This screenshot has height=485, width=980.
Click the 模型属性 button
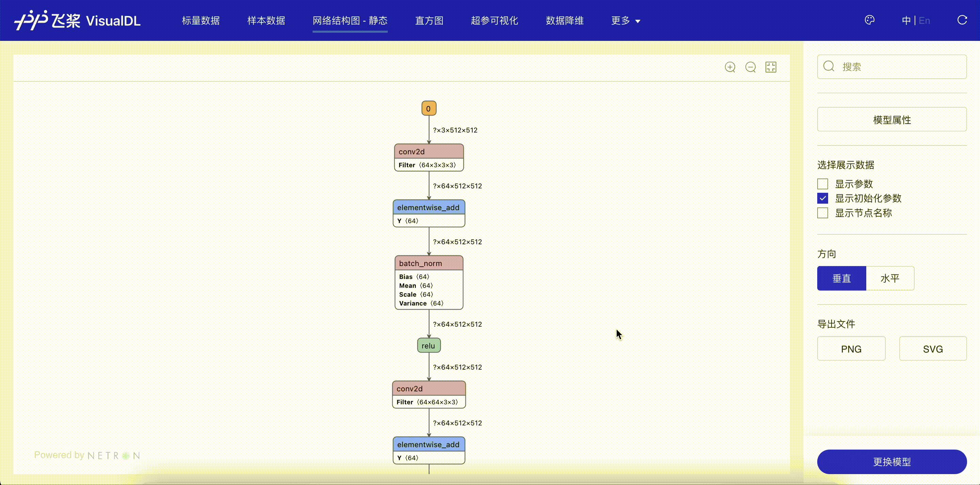pyautogui.click(x=892, y=120)
